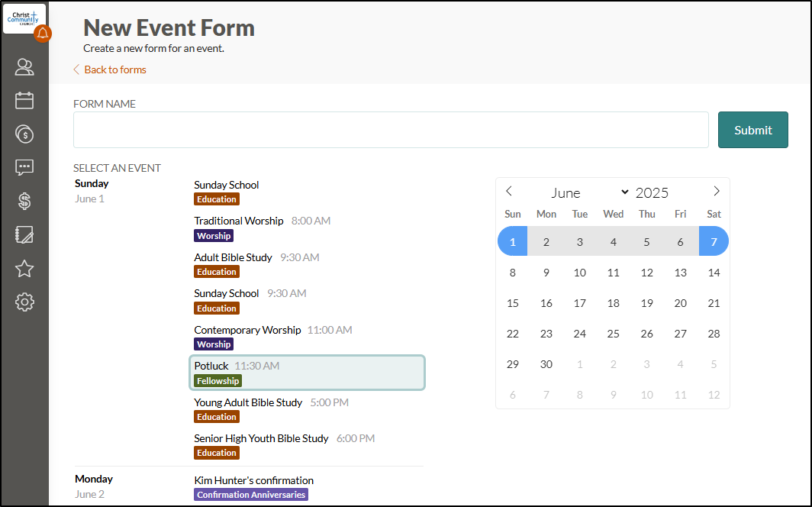Click the Form Name text field
812x507 pixels.
click(x=391, y=130)
